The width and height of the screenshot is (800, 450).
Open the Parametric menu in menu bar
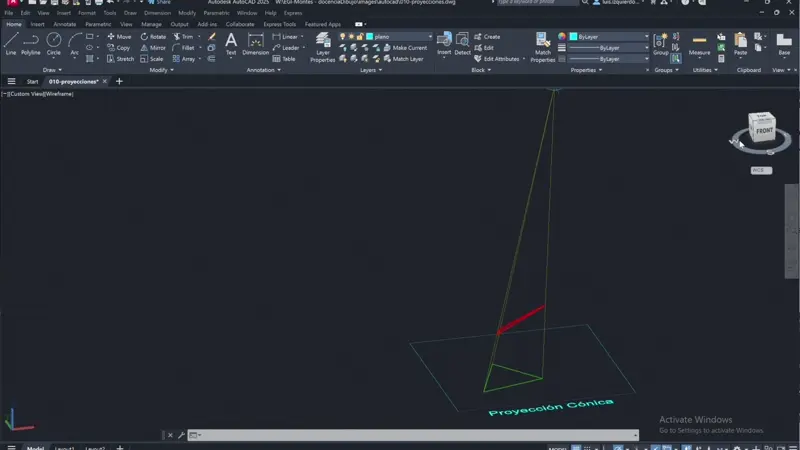[x=216, y=13]
